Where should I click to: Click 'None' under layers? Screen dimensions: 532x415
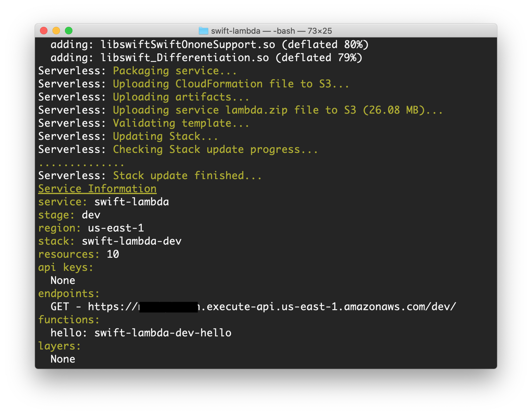63,359
